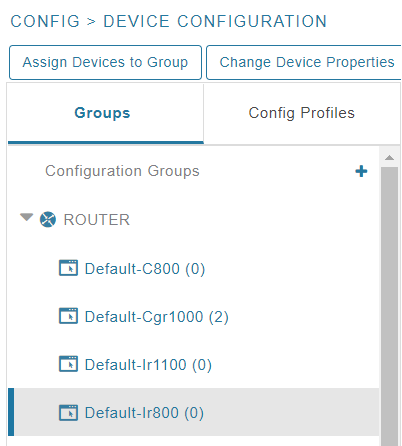Open the Config Profiles tab
The image size is (402, 446).
coord(302,113)
